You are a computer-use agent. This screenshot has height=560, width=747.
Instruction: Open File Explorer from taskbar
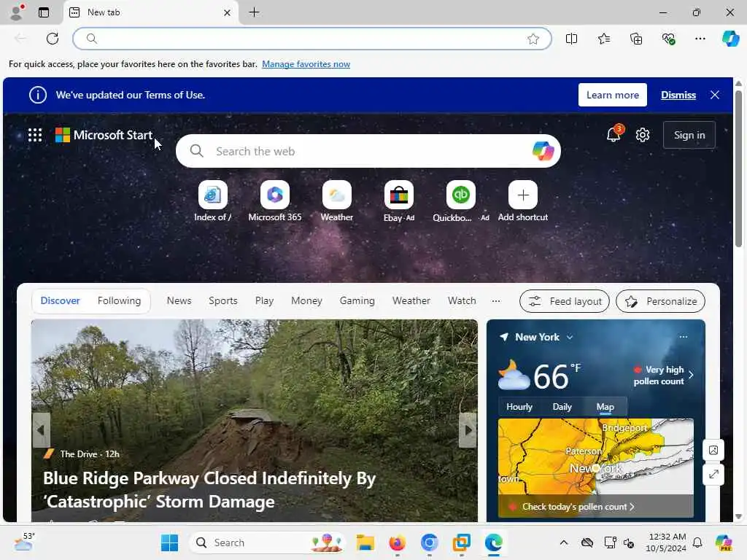point(365,542)
